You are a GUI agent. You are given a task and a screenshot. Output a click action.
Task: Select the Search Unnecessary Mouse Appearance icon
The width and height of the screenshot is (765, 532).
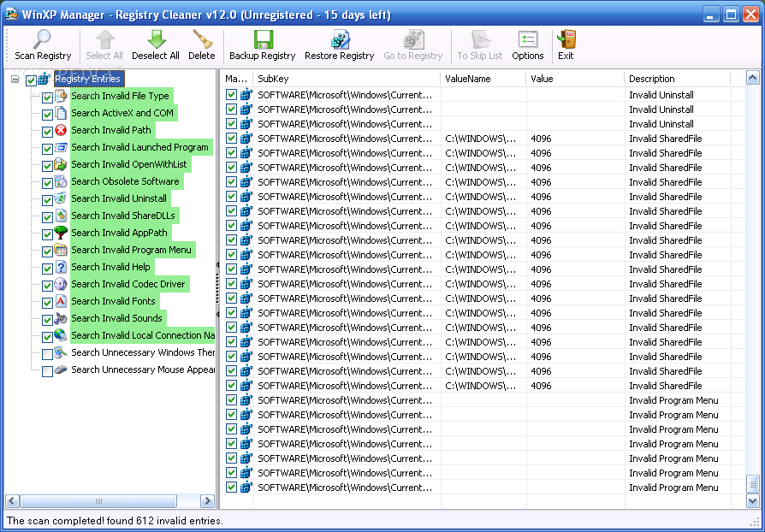pos(61,369)
